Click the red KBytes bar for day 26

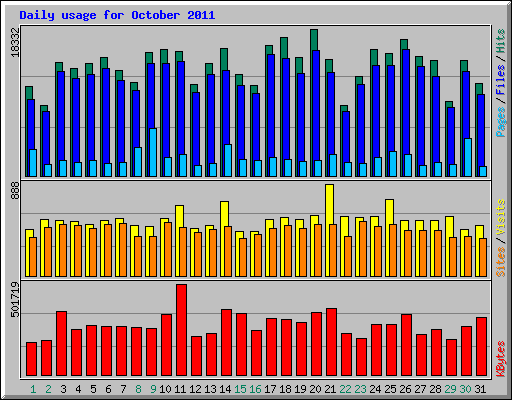pyautogui.click(x=406, y=345)
